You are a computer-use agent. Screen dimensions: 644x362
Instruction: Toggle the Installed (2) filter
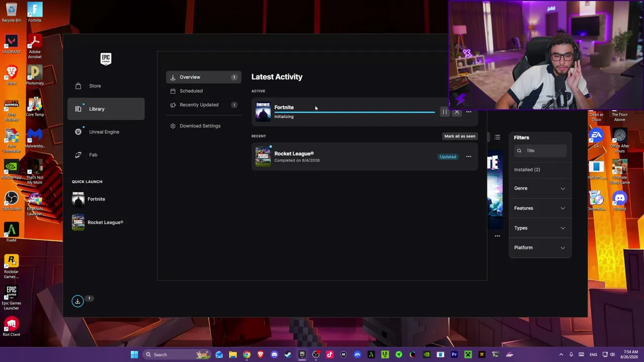pyautogui.click(x=527, y=170)
